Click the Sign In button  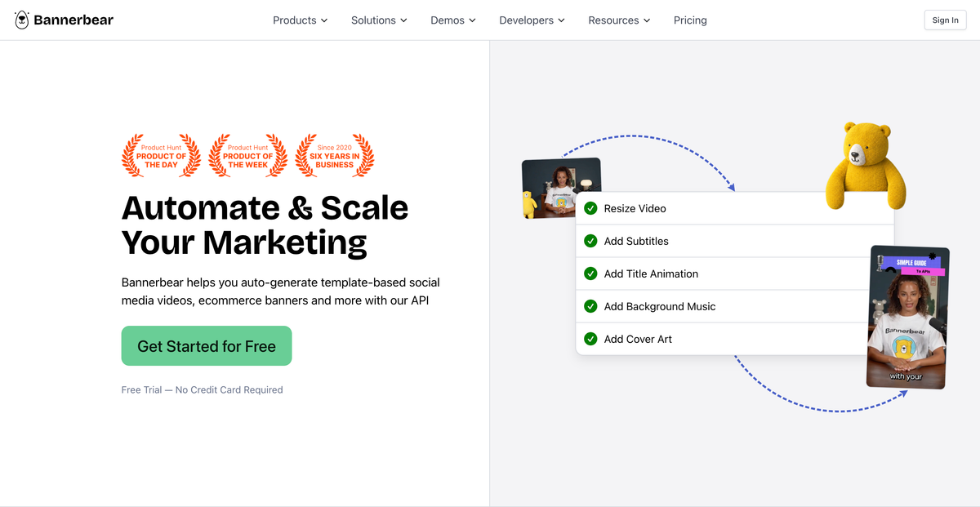click(x=945, y=20)
